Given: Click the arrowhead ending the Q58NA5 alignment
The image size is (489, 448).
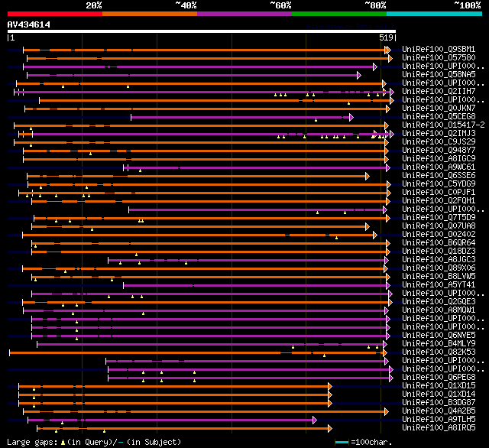Looking at the screenshot, I should (x=359, y=75).
